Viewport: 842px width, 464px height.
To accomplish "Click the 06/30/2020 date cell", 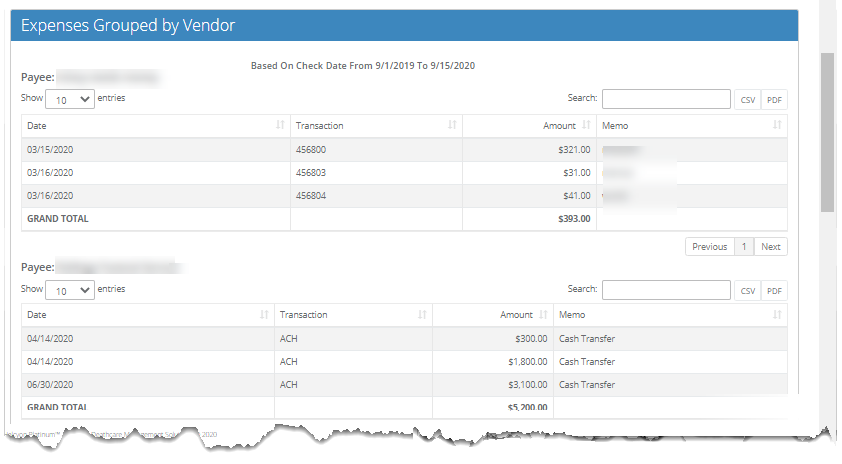I will [148, 385].
